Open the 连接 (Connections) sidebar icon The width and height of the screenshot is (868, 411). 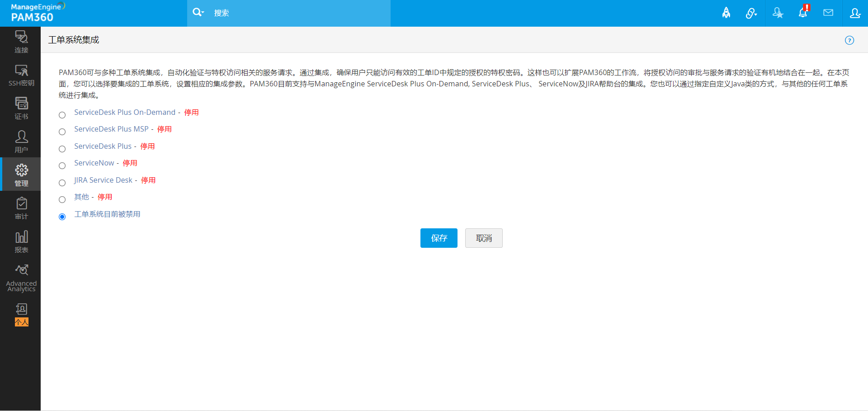[x=21, y=42]
